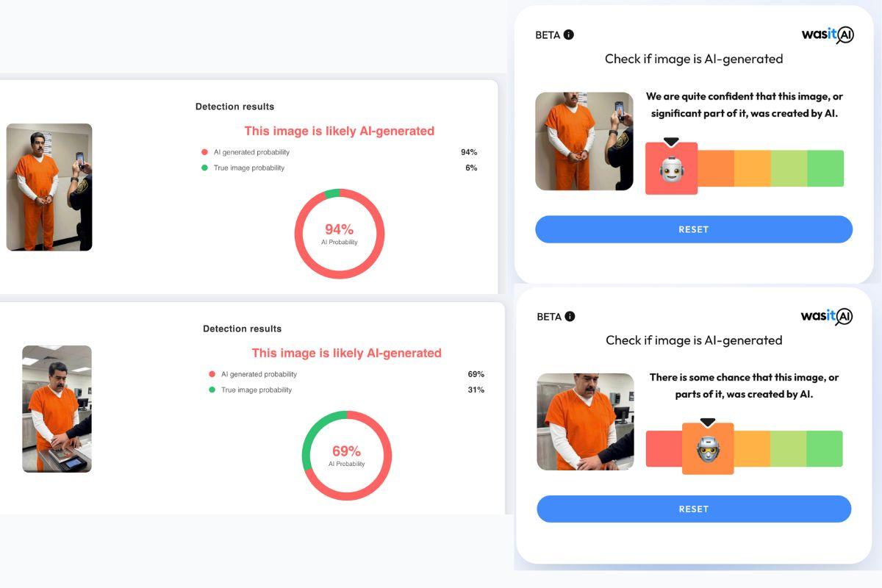Click the black pointer above the red gauge segment

click(x=671, y=142)
